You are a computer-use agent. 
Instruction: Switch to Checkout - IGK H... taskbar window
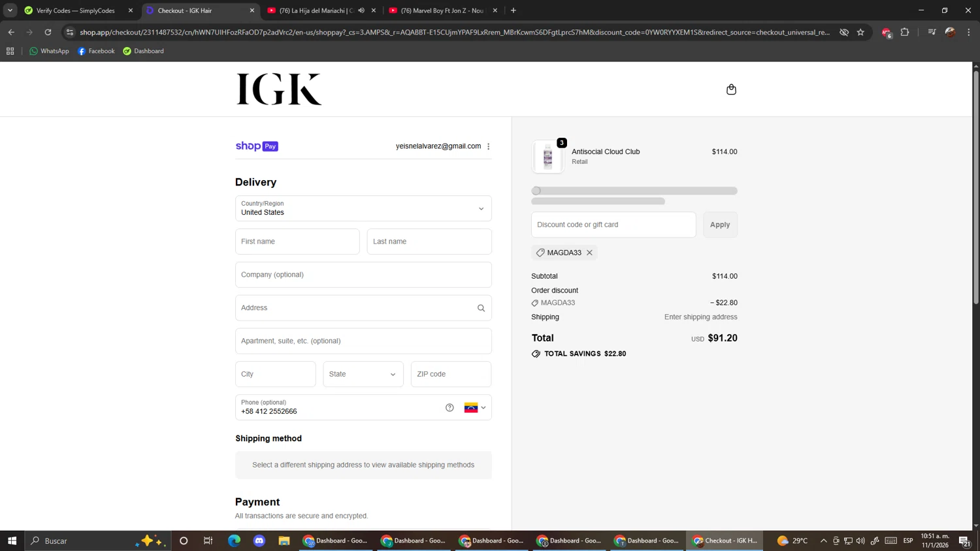725,541
